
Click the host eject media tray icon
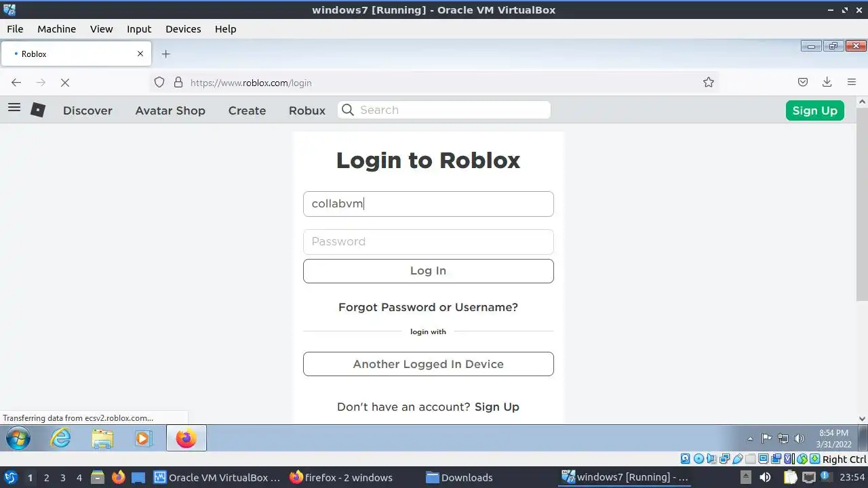click(745, 477)
